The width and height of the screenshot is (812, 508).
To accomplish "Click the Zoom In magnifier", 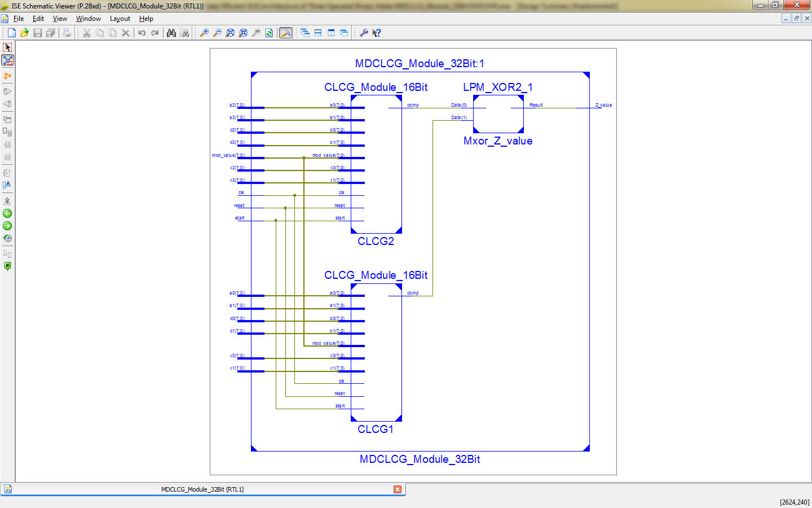I will pos(204,33).
